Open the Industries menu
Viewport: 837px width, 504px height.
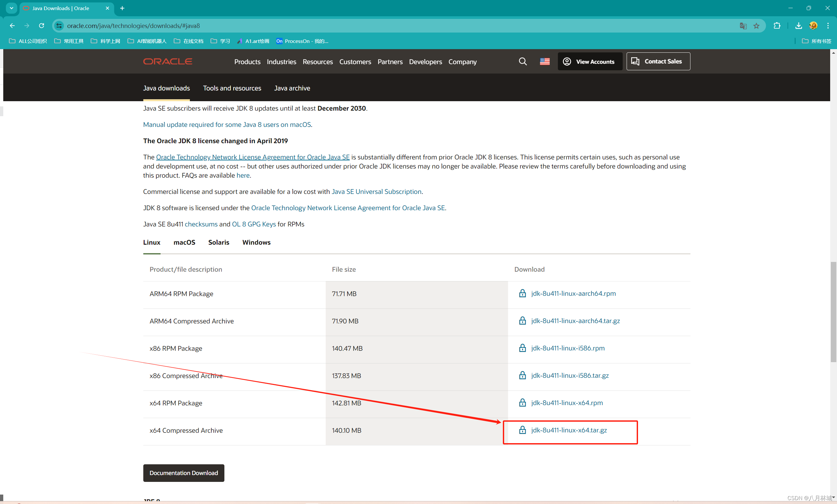click(282, 62)
